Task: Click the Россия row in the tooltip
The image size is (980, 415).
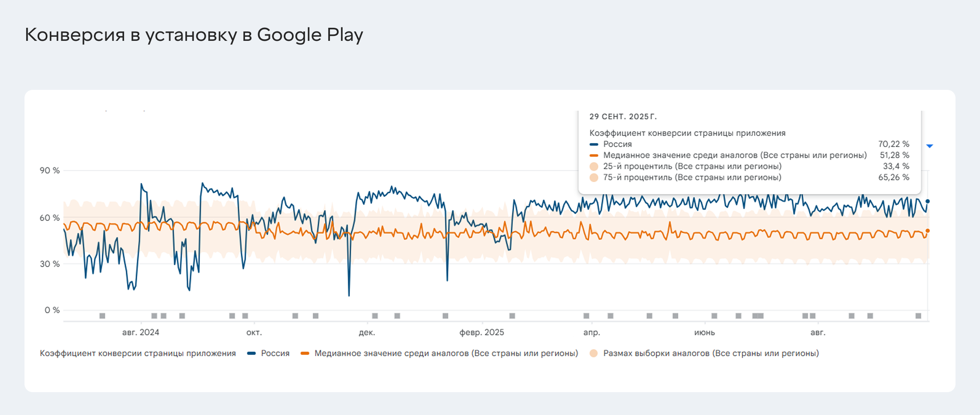Action: pyautogui.click(x=617, y=144)
